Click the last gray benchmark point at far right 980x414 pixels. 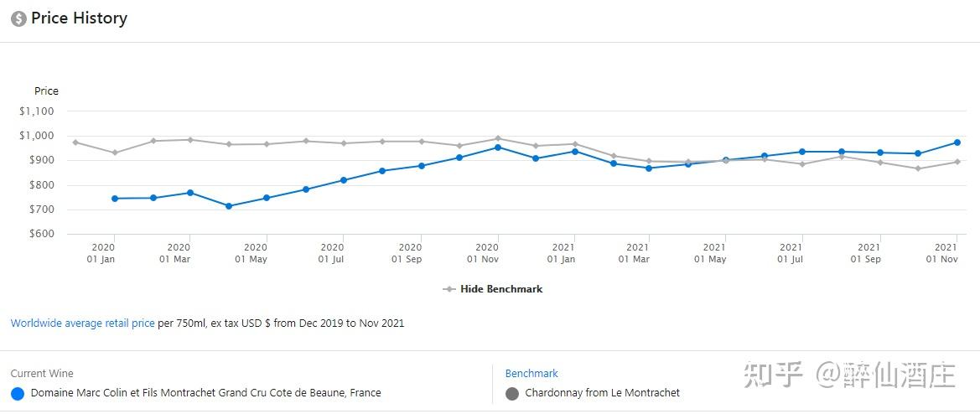click(957, 162)
